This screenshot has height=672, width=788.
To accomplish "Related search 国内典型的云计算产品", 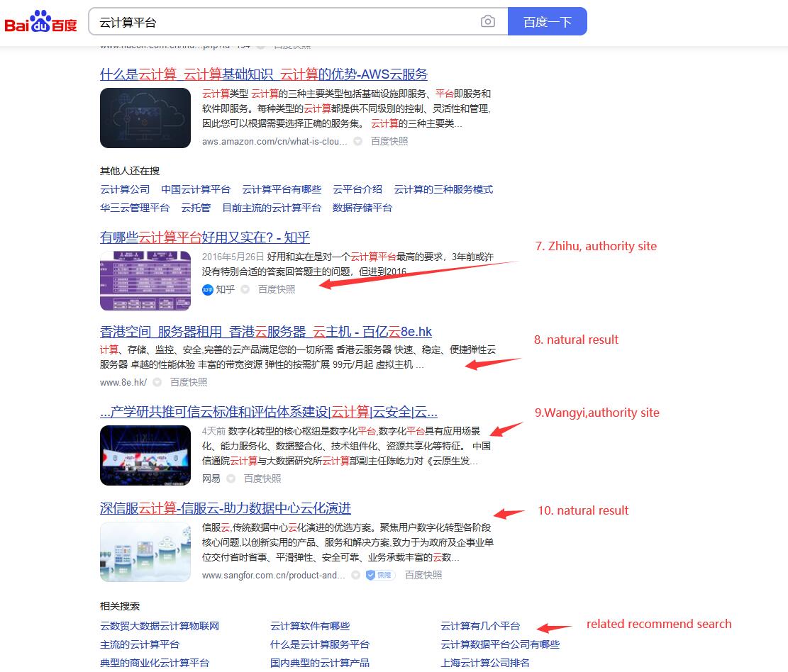I will tap(320, 663).
